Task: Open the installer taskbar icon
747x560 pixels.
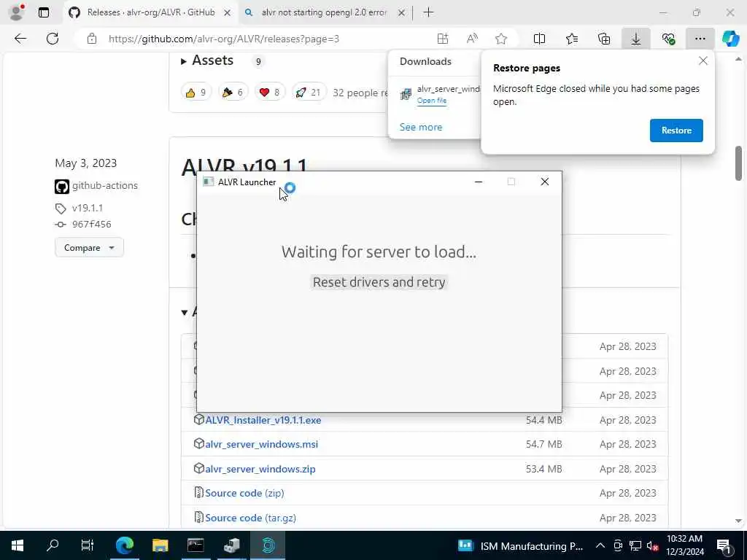Action: (x=231, y=545)
